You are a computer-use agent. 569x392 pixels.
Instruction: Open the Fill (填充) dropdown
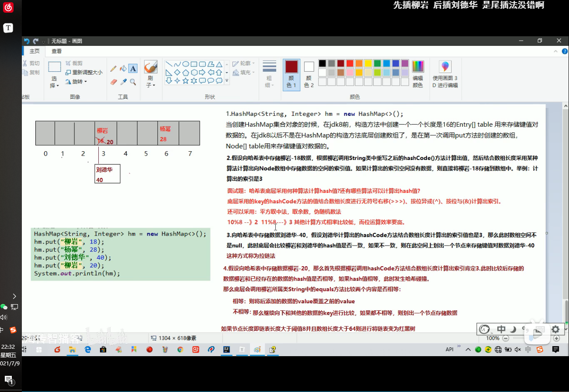[243, 73]
